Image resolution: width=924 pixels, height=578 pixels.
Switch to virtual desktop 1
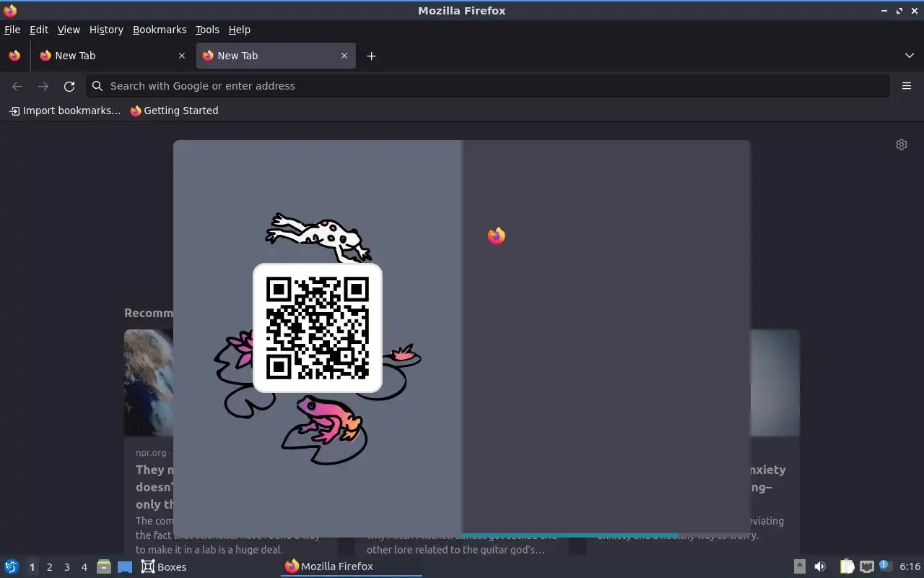click(x=32, y=567)
